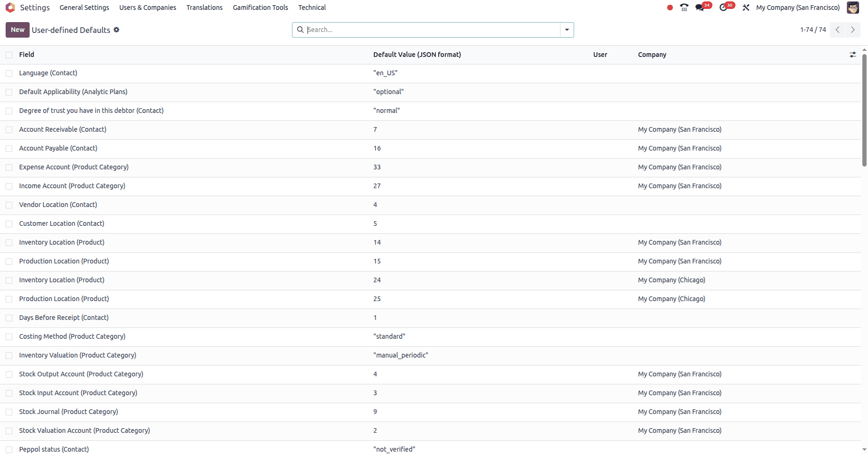This screenshot has height=454, width=868.
Task: Open the VoIP phone icon
Action: click(x=684, y=8)
